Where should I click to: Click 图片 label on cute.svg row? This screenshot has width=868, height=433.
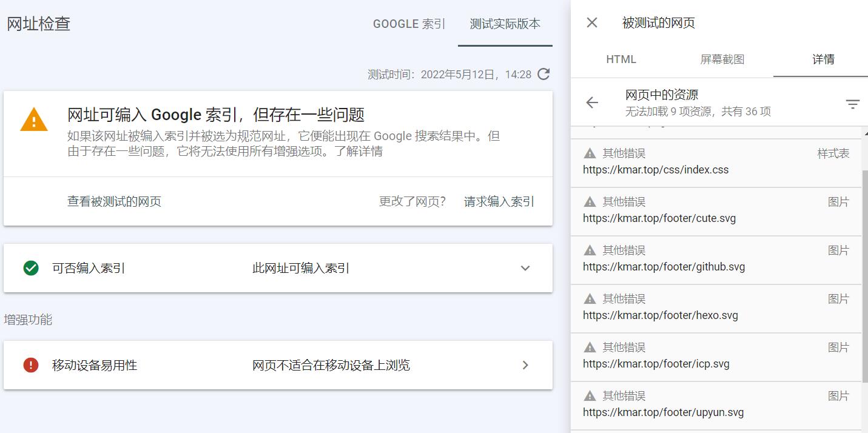(839, 202)
